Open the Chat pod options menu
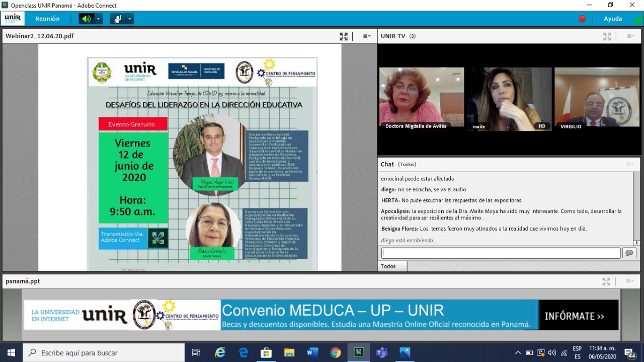Screen dimensions: 644x362 tap(630, 164)
